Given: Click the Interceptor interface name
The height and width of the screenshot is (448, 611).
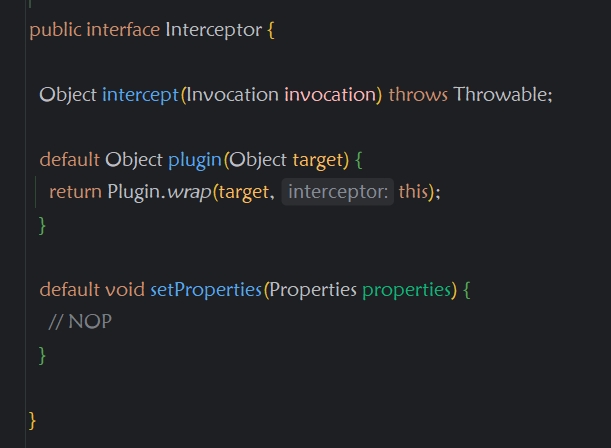Looking at the screenshot, I should (213, 29).
